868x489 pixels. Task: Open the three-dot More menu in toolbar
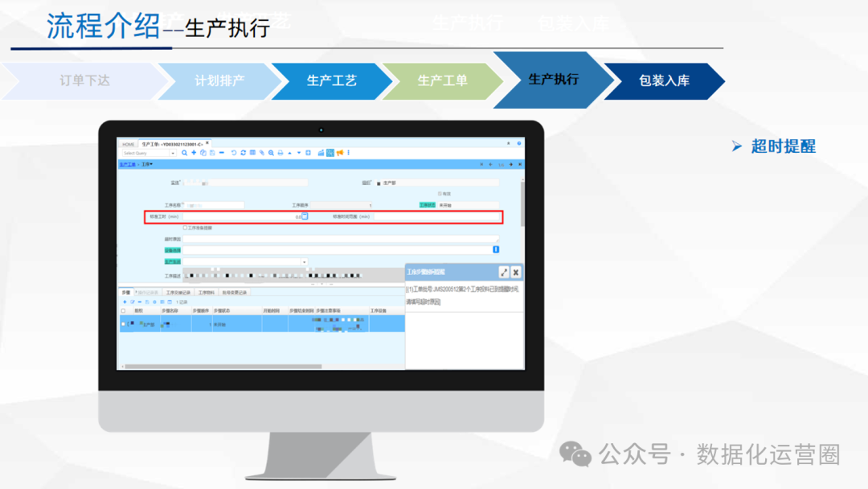coord(348,153)
